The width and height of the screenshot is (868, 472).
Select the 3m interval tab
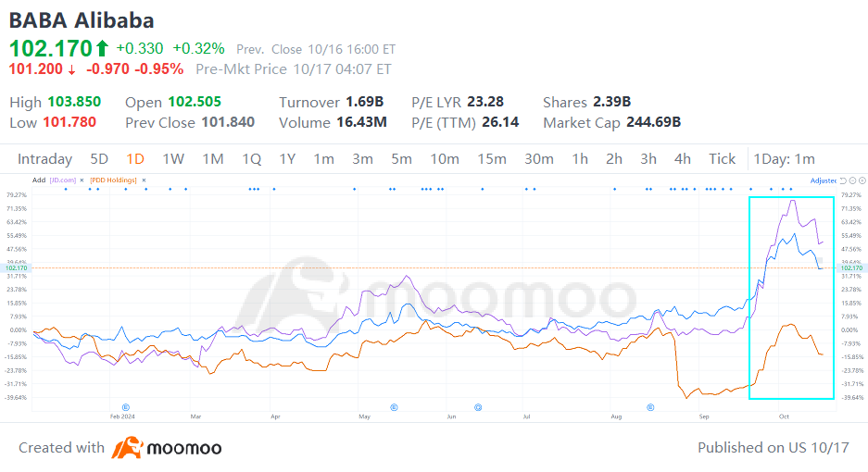pos(362,159)
